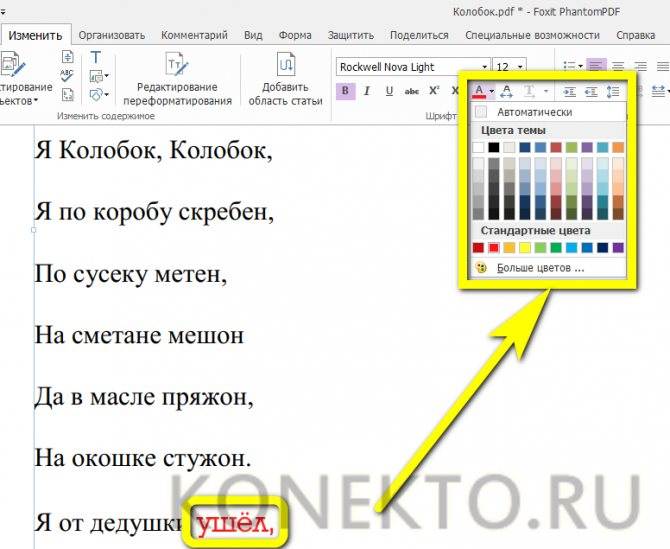Screen dimensions: 670x549
Task: Open the Специальные возможности tab
Action: tap(532, 35)
